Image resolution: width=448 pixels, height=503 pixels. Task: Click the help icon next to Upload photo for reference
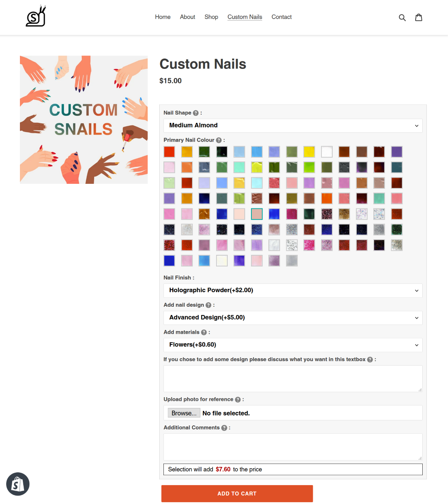click(x=238, y=399)
